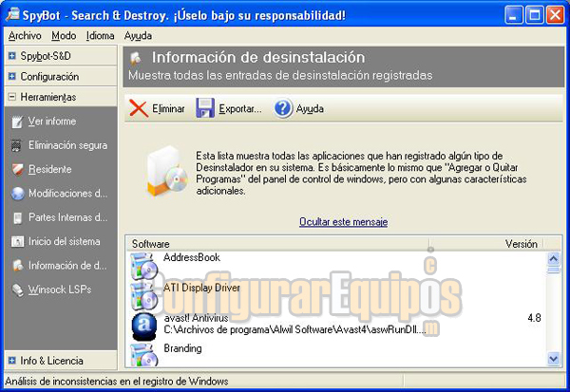Click the Ayuda toolbar button label
This screenshot has height=392, width=570.
click(x=310, y=108)
